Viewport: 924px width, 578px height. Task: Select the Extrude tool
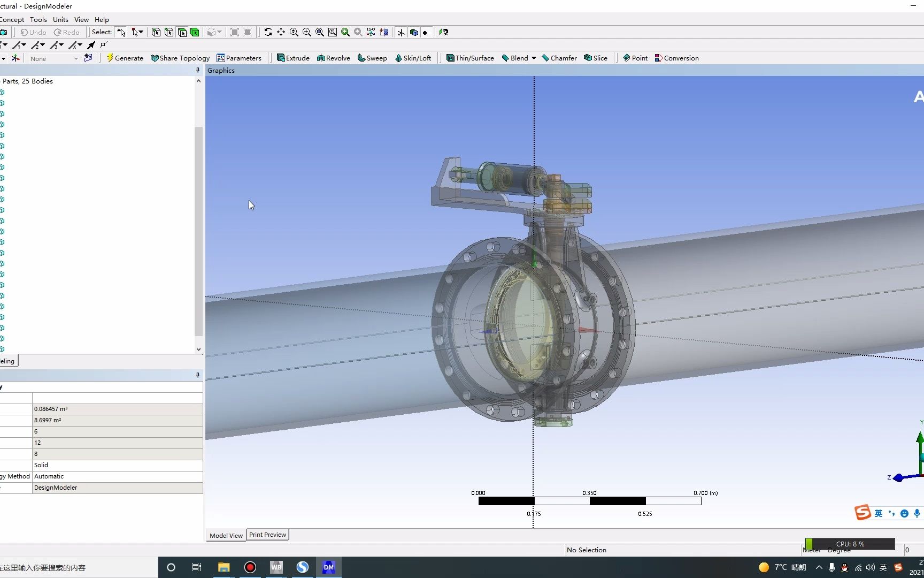pyautogui.click(x=293, y=58)
